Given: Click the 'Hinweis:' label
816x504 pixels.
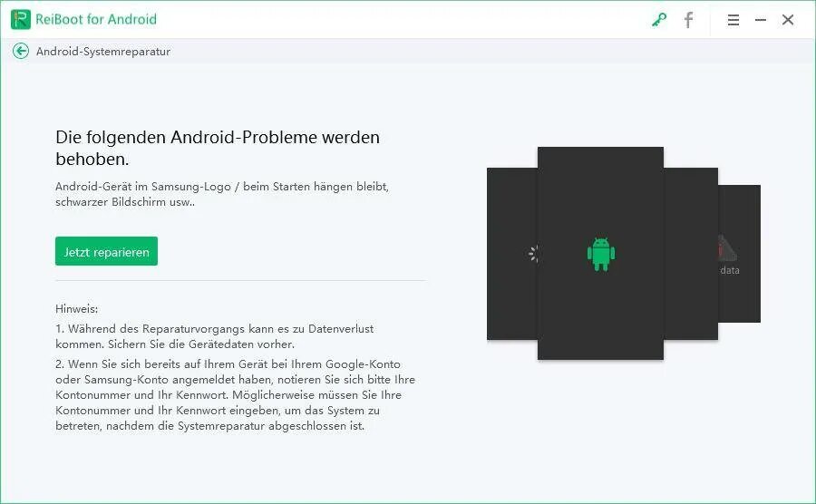Looking at the screenshot, I should [76, 308].
